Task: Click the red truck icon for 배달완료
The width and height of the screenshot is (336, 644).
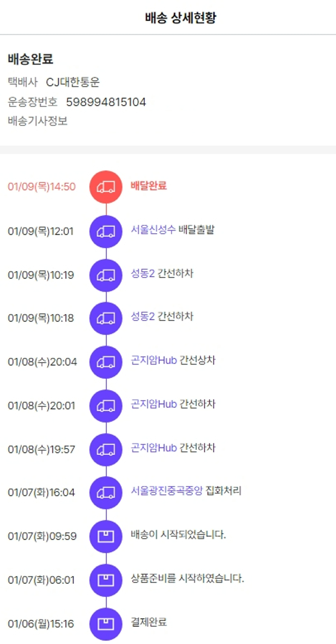Action: point(106,187)
